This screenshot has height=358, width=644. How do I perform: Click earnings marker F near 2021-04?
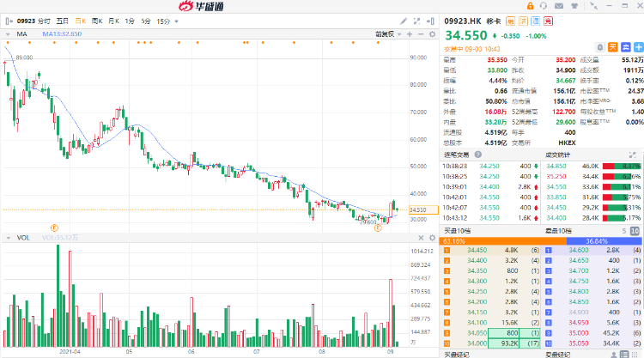pyautogui.click(x=54, y=228)
